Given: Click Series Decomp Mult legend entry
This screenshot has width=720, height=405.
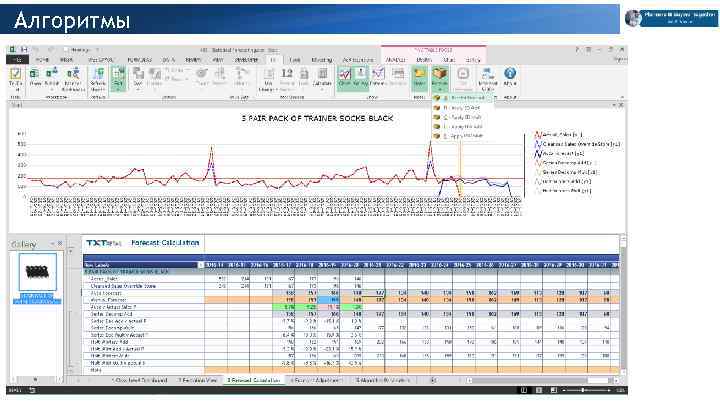Looking at the screenshot, I should pyautogui.click(x=565, y=172).
